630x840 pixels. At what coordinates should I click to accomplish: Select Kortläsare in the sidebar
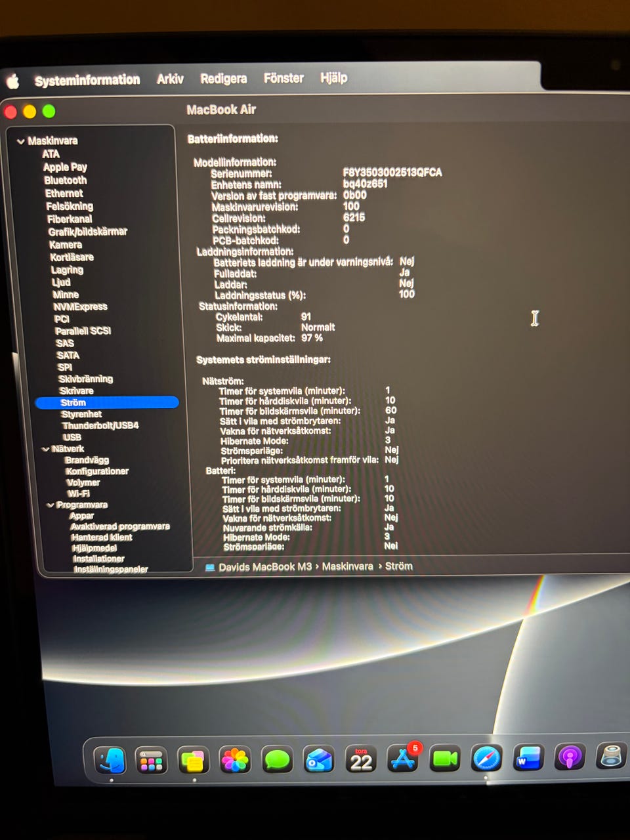(x=72, y=257)
